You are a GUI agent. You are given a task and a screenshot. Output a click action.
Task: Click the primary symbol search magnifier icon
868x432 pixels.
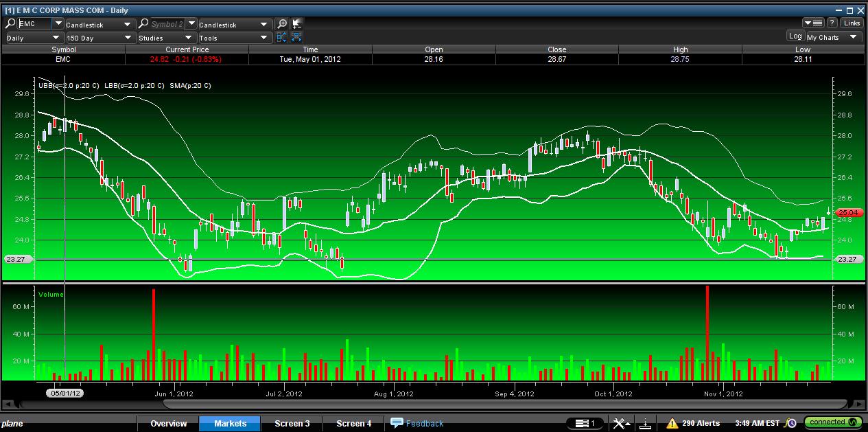coord(10,24)
